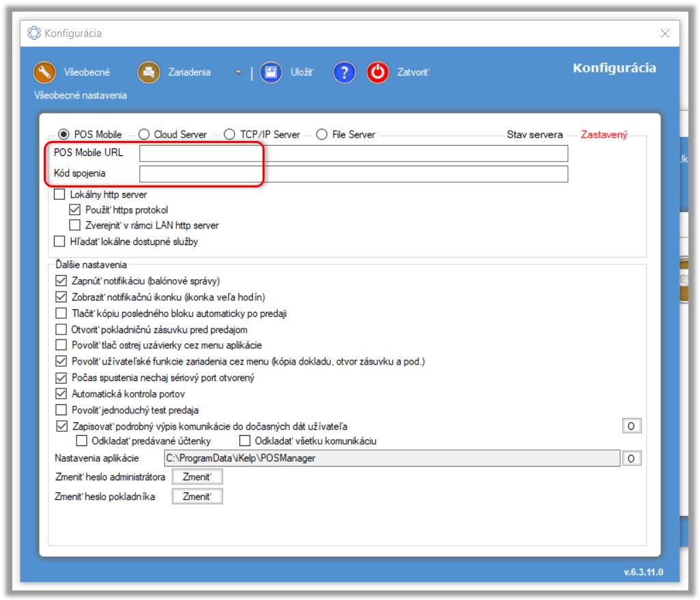Click the red Zatvoriť power icon
This screenshot has width=700, height=600.
pos(377,72)
